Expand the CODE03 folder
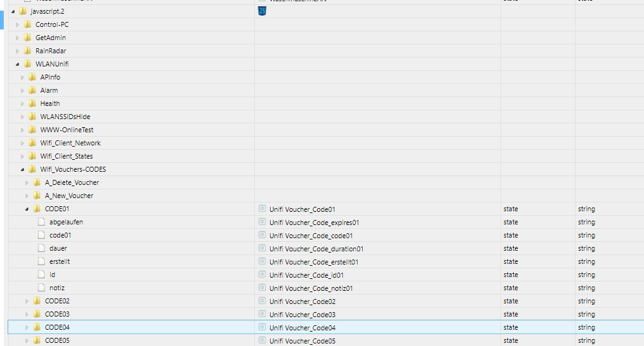The width and height of the screenshot is (644, 346). pyautogui.click(x=27, y=314)
